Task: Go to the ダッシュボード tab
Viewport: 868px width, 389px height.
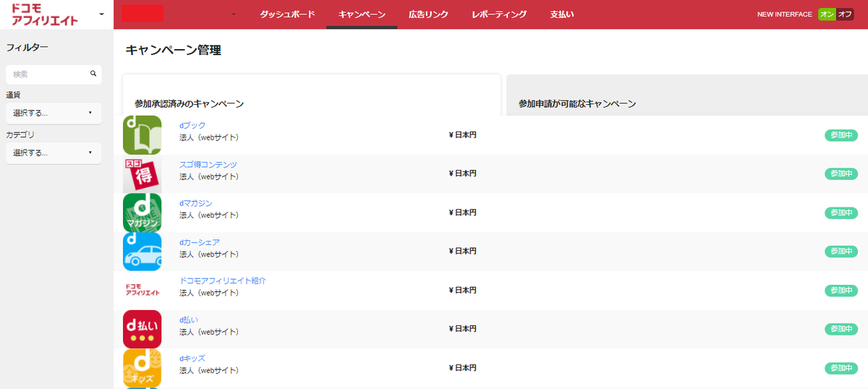Action: [x=287, y=14]
